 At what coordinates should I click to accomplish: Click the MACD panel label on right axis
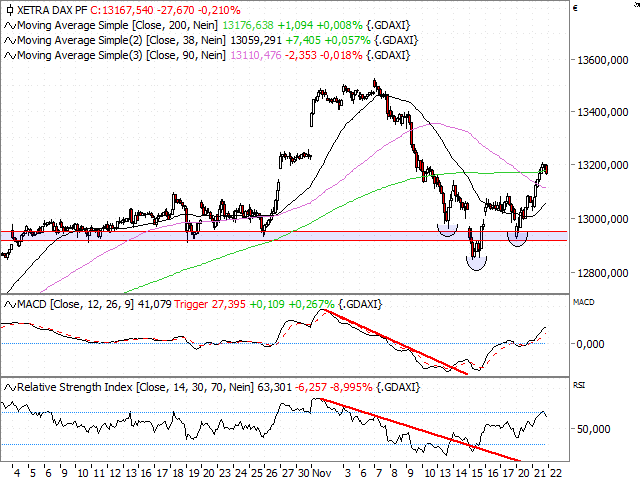coord(584,302)
